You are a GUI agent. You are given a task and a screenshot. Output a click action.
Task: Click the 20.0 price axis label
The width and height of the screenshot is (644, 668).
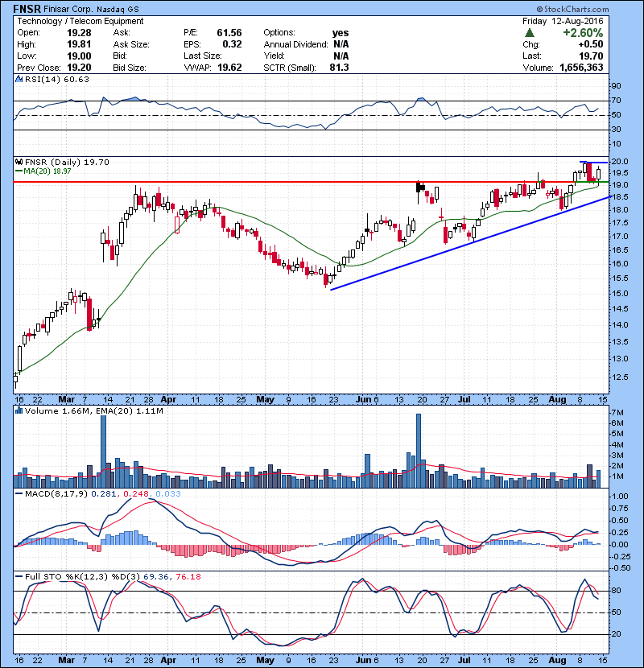point(620,162)
